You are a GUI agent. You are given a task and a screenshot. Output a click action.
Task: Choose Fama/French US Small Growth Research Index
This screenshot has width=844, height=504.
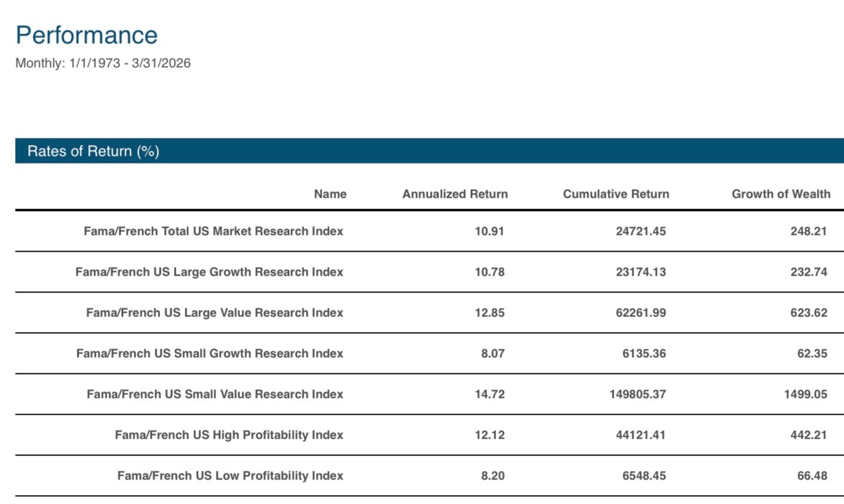tap(209, 354)
